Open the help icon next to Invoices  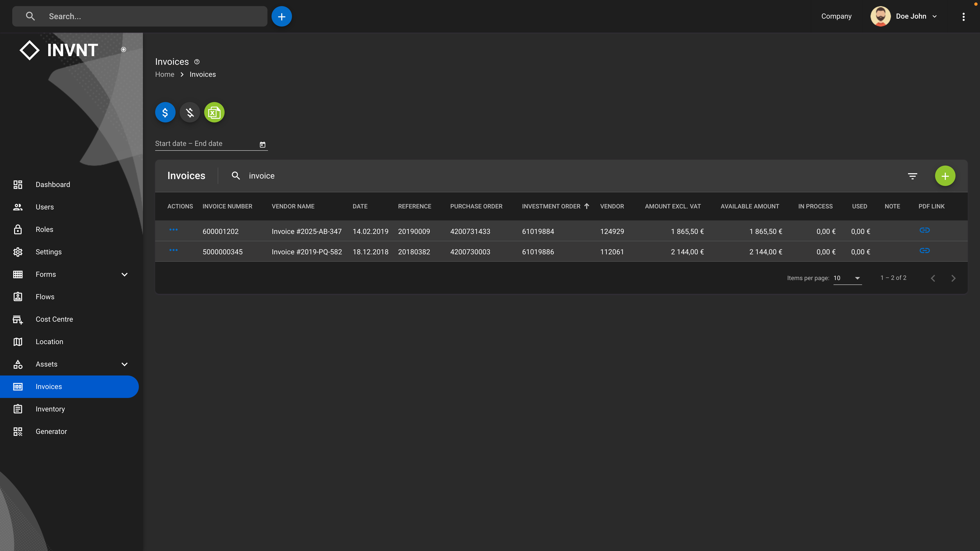click(197, 62)
